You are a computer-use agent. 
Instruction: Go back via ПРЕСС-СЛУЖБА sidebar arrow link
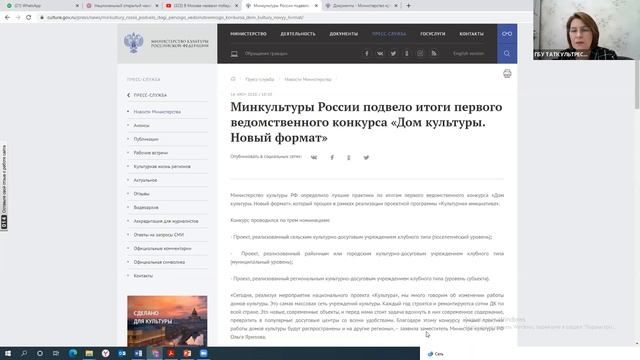coord(147,95)
